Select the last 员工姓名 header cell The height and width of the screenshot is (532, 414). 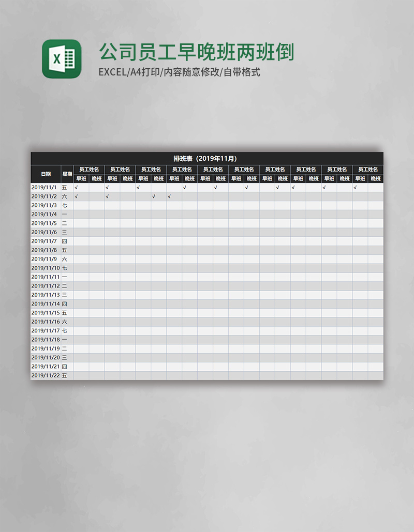pos(368,170)
